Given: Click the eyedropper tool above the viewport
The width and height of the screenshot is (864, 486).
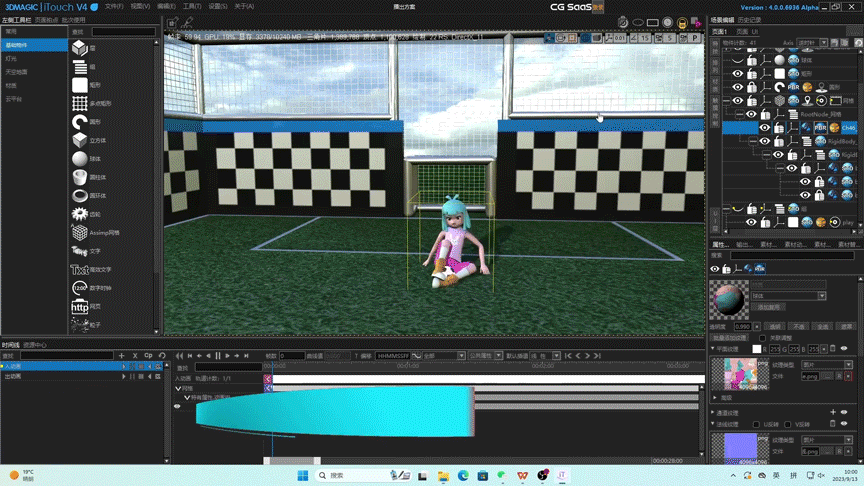Looking at the screenshot, I should point(187,23).
